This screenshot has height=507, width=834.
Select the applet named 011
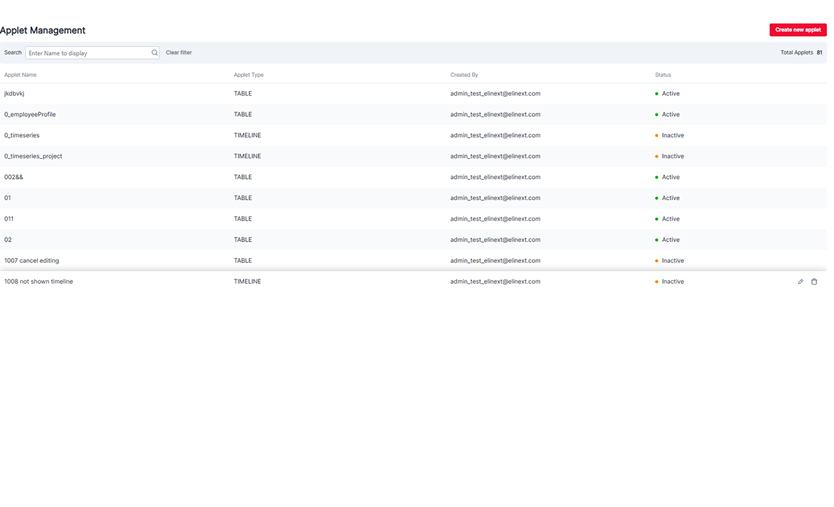coord(9,219)
